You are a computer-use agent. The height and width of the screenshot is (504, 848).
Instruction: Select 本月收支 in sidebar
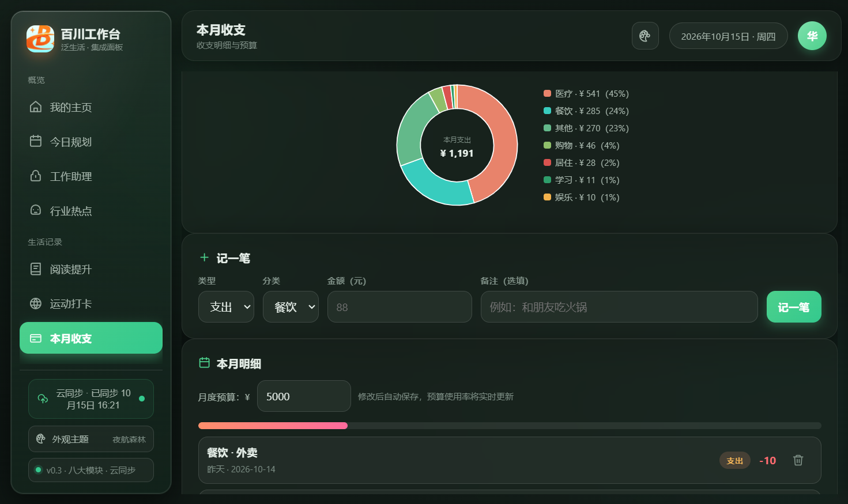coord(91,338)
